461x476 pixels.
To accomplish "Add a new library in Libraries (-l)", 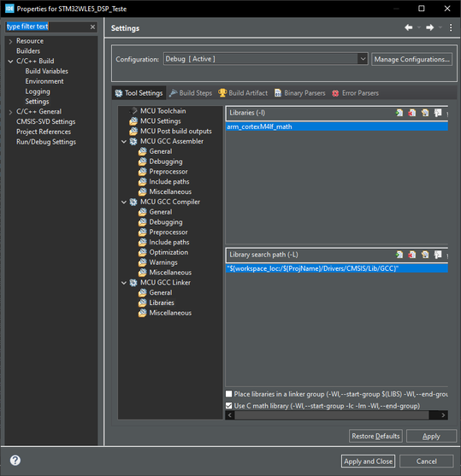I will click(399, 113).
